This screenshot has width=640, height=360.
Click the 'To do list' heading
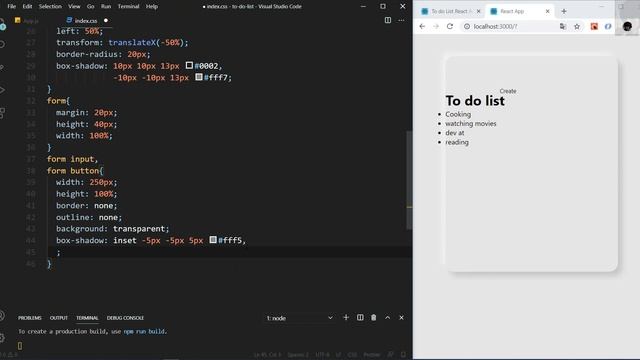475,101
